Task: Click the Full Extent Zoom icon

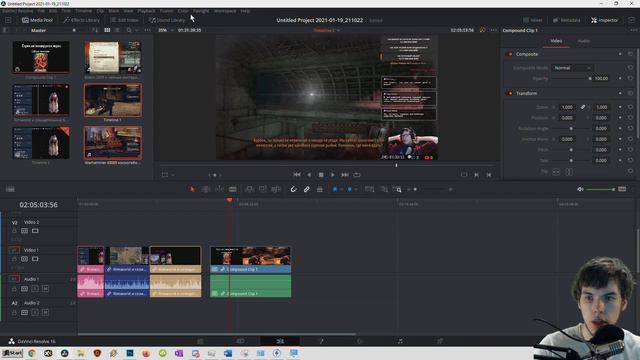Action: 369,189
